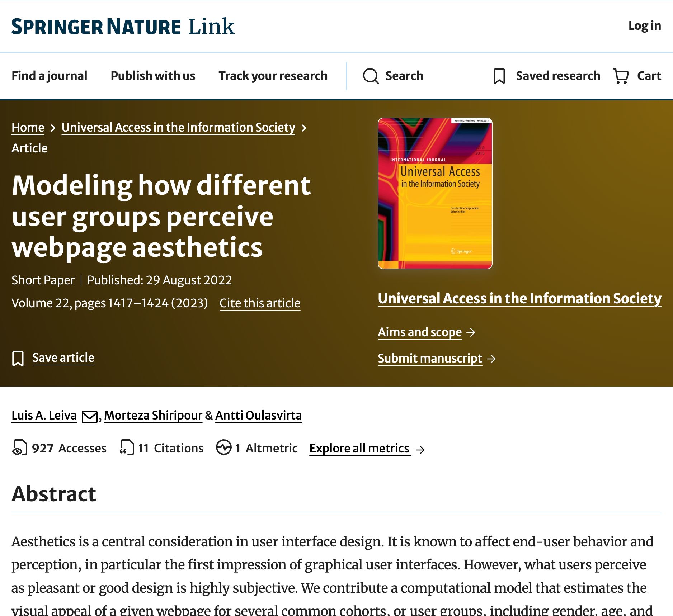Screen dimensions: 673x616
Task: Click the '1 Altmetric' text
Action: click(x=266, y=448)
